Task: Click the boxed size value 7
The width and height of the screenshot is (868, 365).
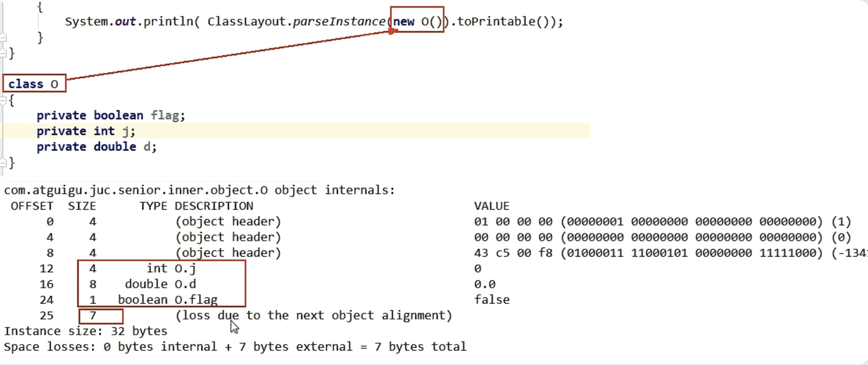Action: [93, 316]
